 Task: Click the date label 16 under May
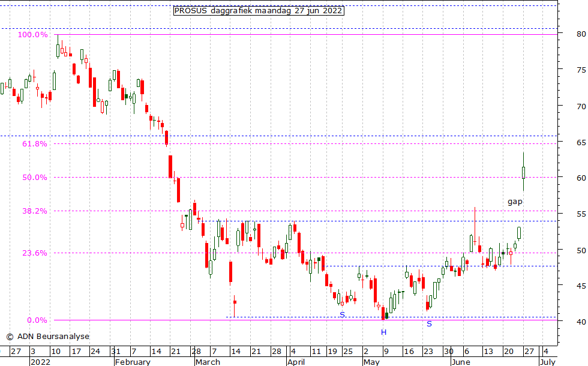pyautogui.click(x=409, y=352)
